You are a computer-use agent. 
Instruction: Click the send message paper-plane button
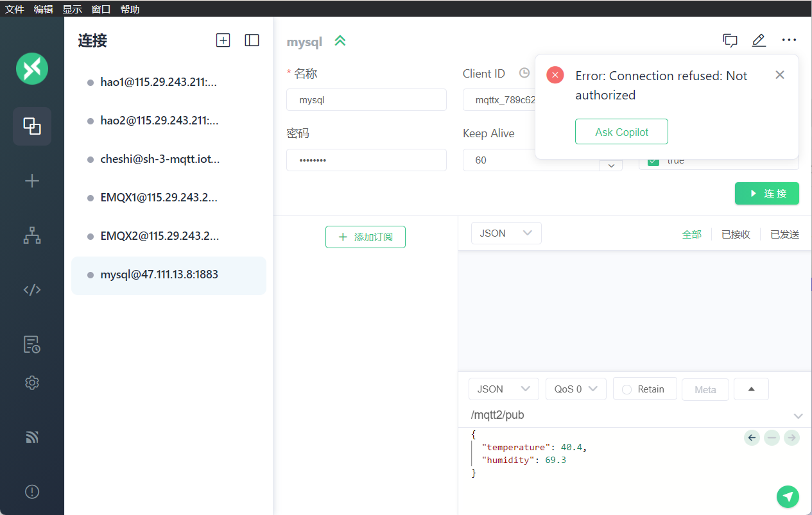pos(788,496)
